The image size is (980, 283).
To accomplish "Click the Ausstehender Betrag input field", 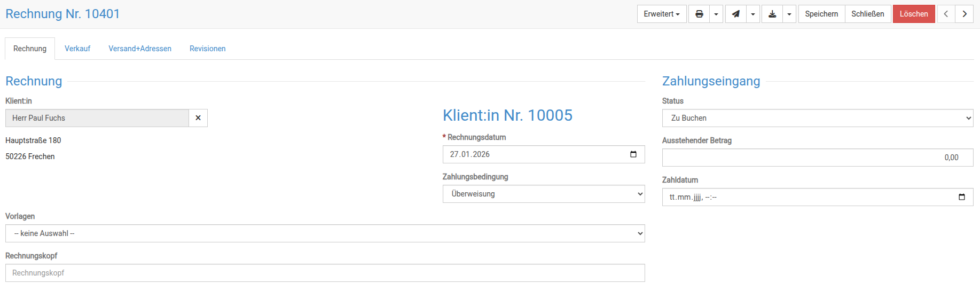I will 817,158.
